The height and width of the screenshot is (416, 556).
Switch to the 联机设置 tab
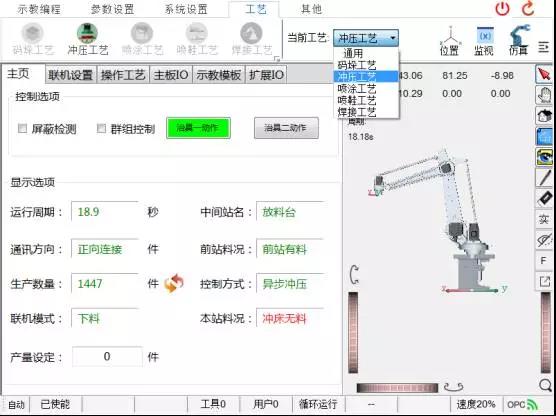(71, 75)
